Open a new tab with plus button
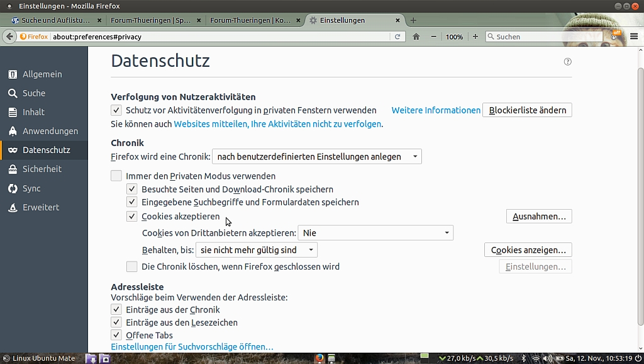 tap(413, 20)
